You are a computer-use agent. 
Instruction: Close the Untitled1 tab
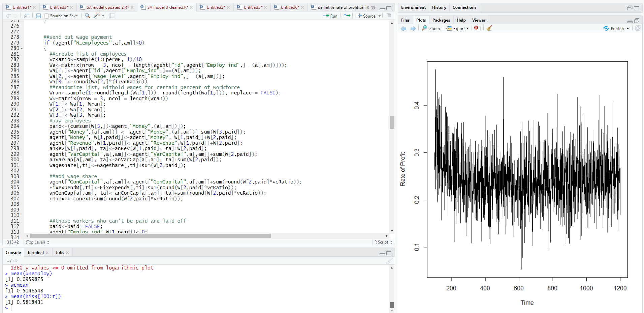(34, 7)
